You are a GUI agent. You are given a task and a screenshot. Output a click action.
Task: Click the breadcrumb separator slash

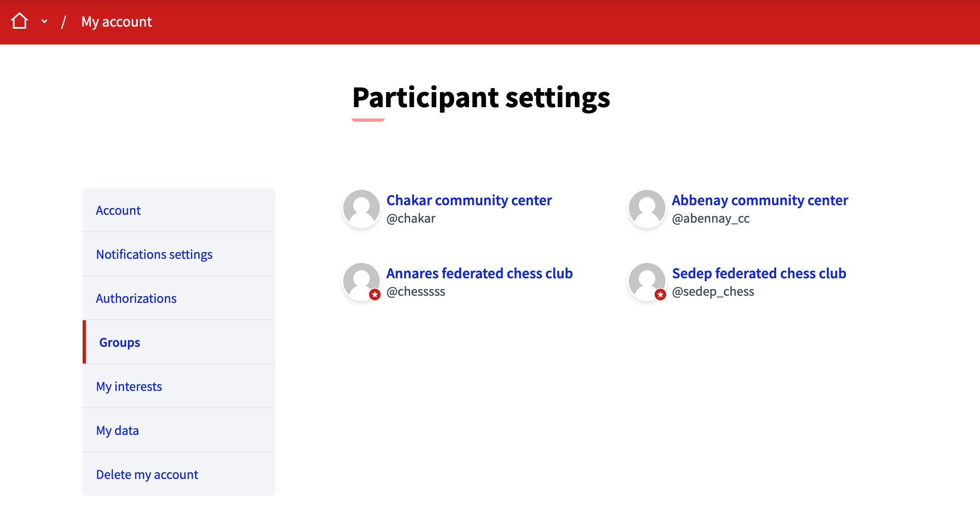point(64,22)
